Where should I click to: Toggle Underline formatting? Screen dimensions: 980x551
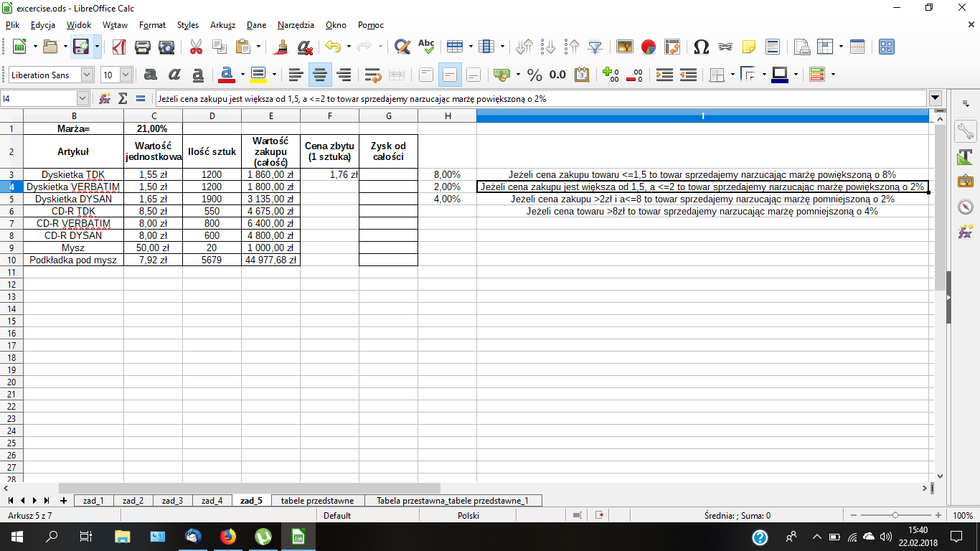[x=198, y=75]
